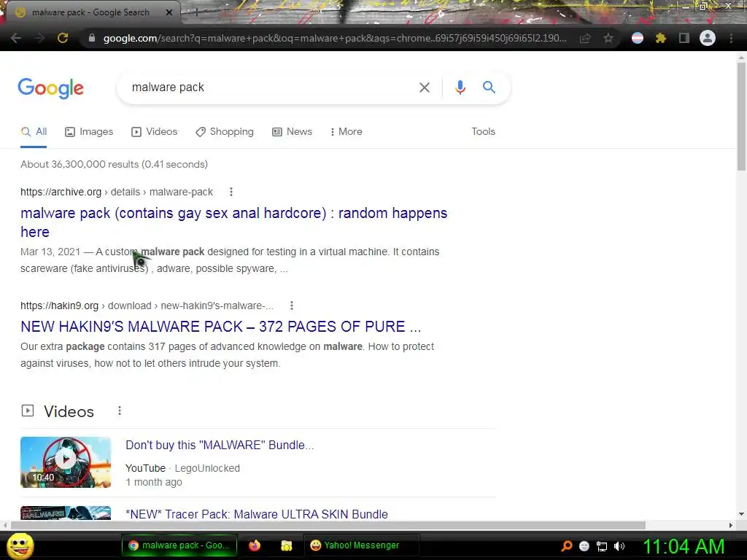Click the padlock site info icon
Viewport: 747px width, 560px height.
92,38
